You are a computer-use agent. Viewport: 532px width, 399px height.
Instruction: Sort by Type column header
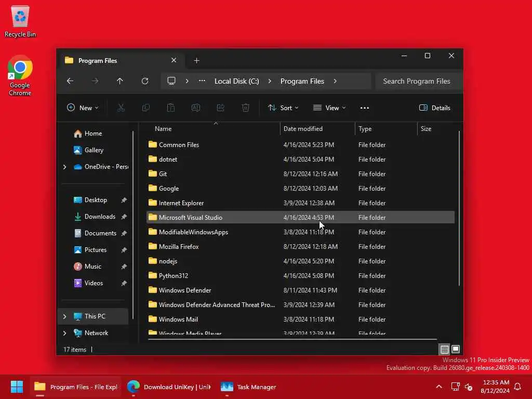[x=365, y=129]
